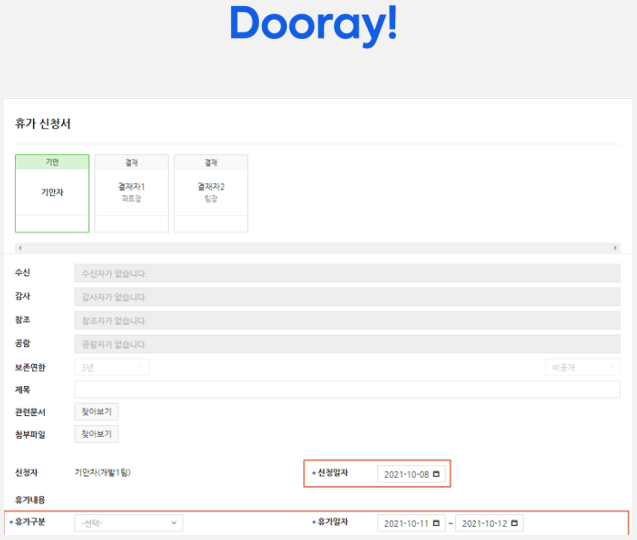Click the 휴가일자 end date 2021-10-12
This screenshot has height=540, width=637.
coord(489,523)
